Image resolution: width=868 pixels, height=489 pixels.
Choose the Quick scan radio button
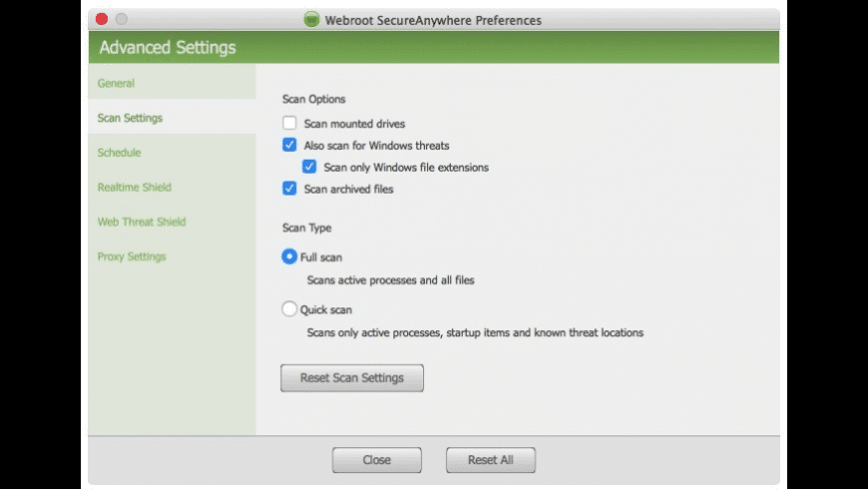pos(289,308)
